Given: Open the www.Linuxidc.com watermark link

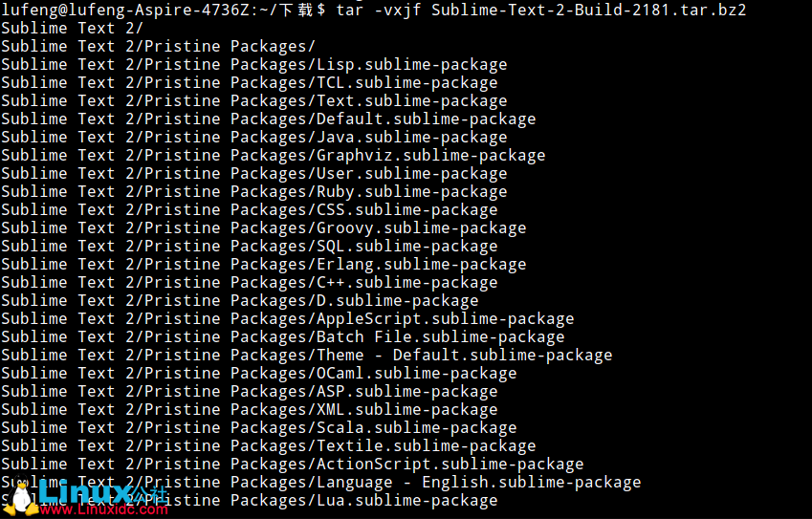Looking at the screenshot, I should click(103, 509).
